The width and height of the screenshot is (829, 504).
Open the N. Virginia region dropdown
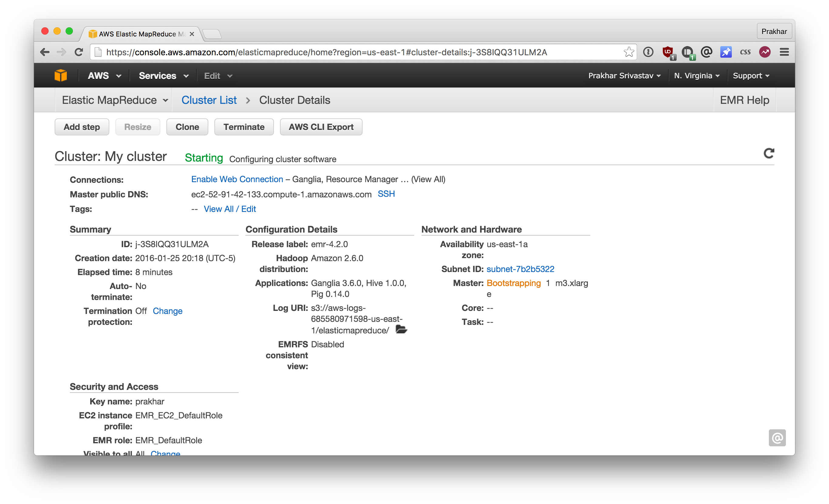[696, 76]
